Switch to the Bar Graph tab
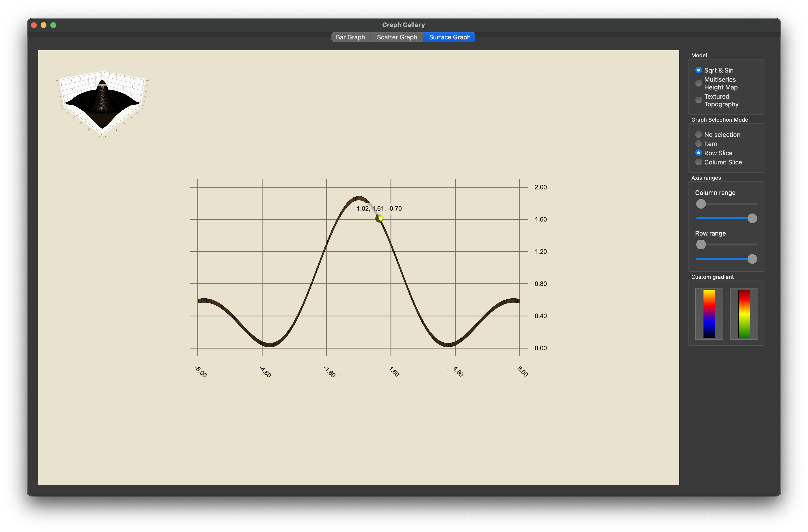This screenshot has width=808, height=532. click(x=350, y=37)
